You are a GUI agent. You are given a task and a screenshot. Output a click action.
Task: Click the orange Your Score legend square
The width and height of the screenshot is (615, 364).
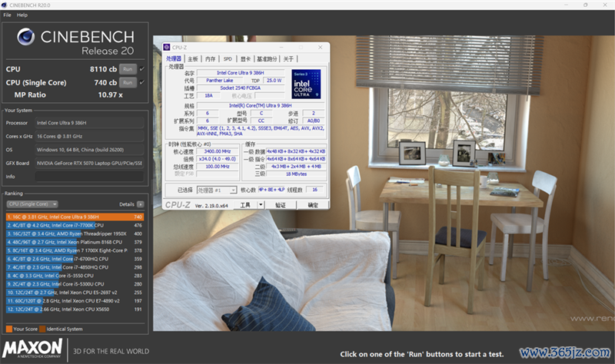(9, 329)
